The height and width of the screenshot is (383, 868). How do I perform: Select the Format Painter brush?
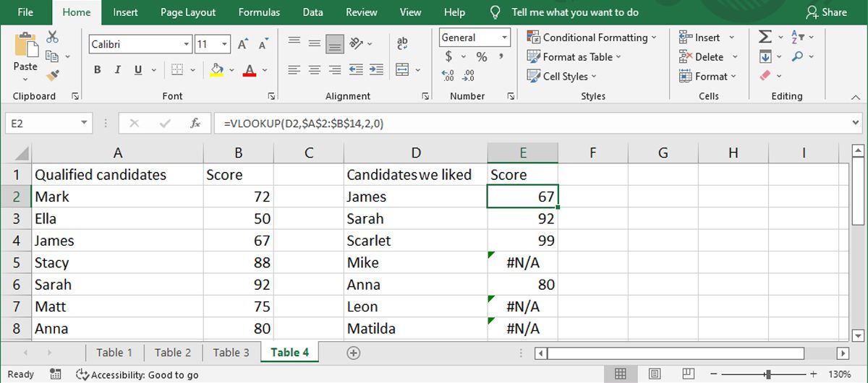[52, 74]
